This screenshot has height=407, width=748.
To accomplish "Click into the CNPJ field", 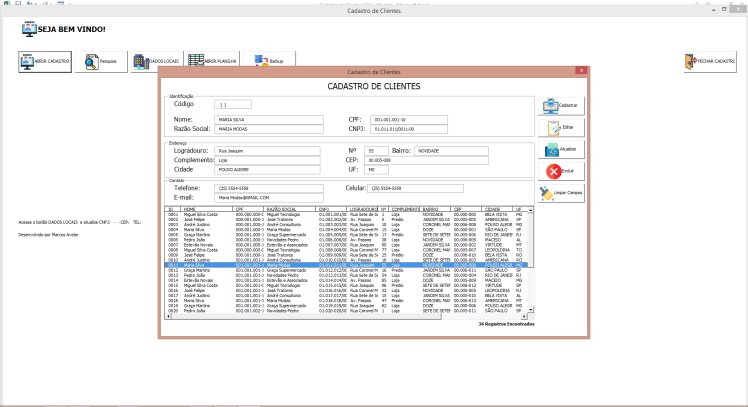I will click(x=409, y=129).
